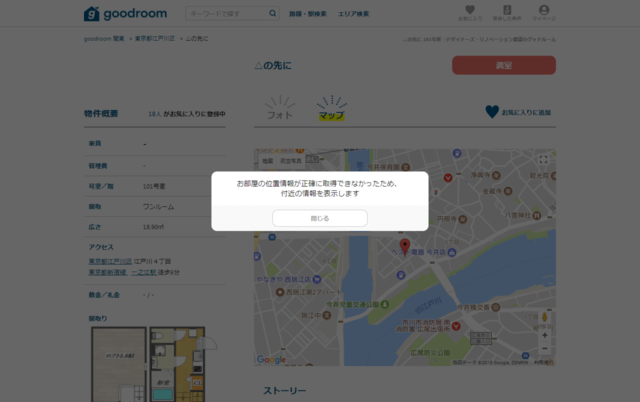Click 瑞江中 school map marker
This screenshot has width=640, height=402.
pos(327,315)
